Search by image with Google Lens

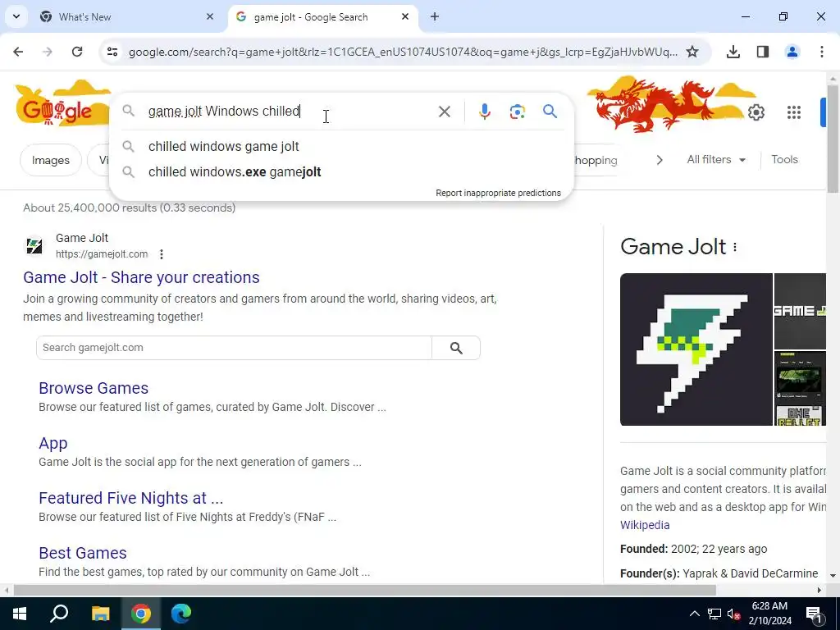[518, 112]
